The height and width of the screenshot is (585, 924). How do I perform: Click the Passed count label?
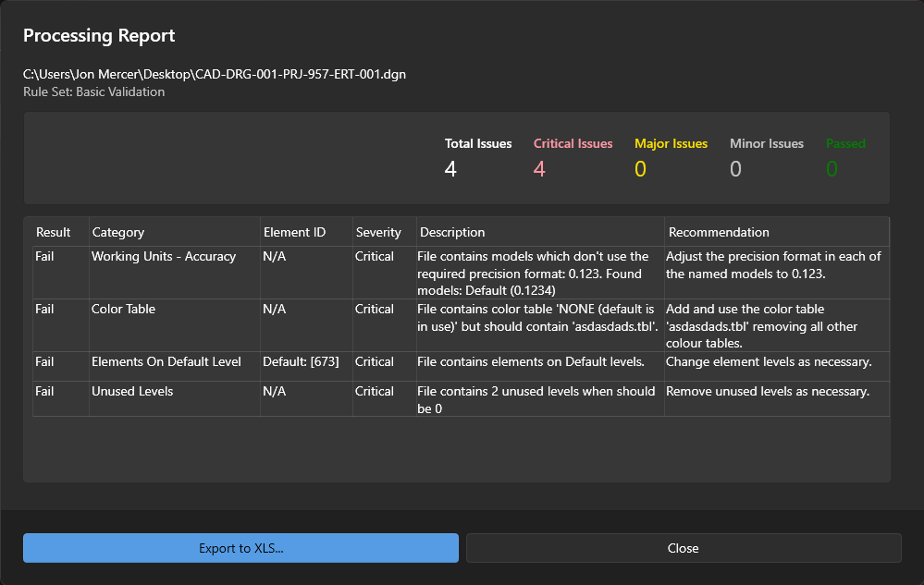point(845,144)
